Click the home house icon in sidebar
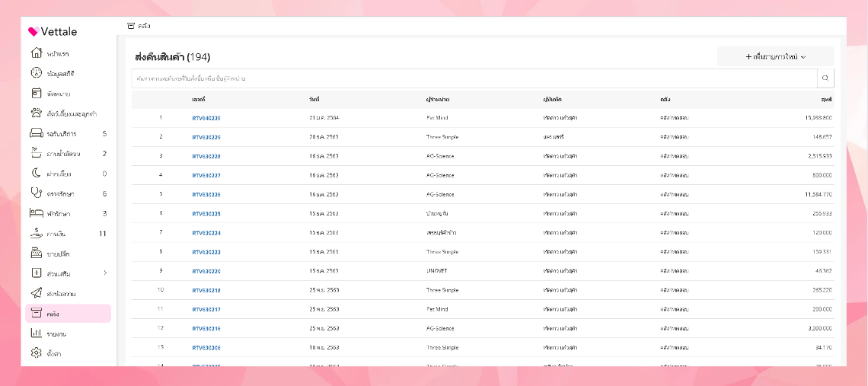 click(35, 53)
